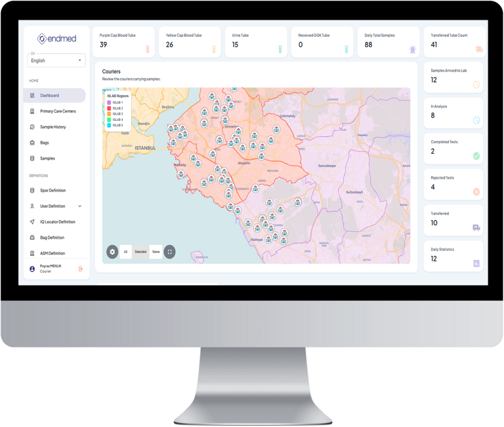Click the Completed Tests green checkmark icon
504x427 pixels.
[x=476, y=156]
